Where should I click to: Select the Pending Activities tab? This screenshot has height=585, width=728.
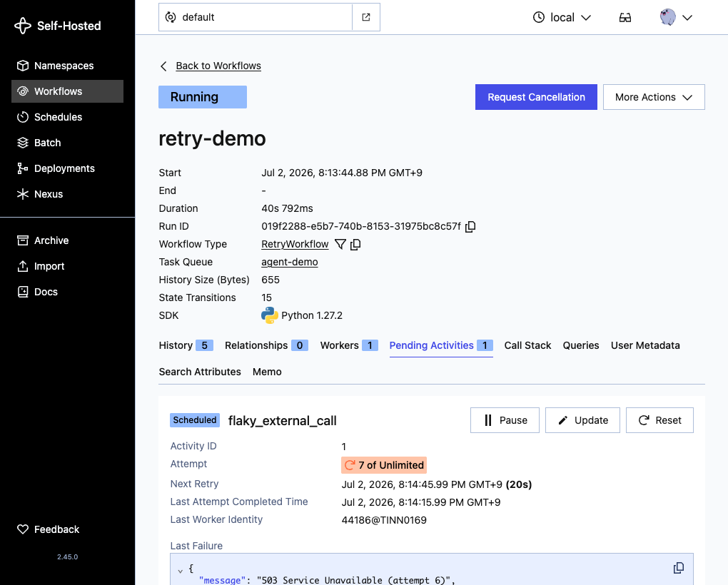coord(441,345)
